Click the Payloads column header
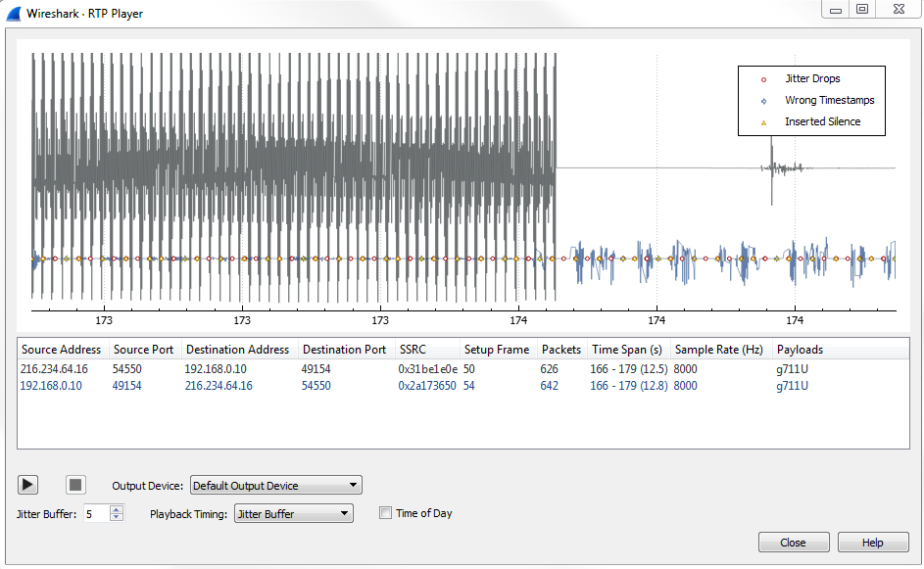 [800, 350]
